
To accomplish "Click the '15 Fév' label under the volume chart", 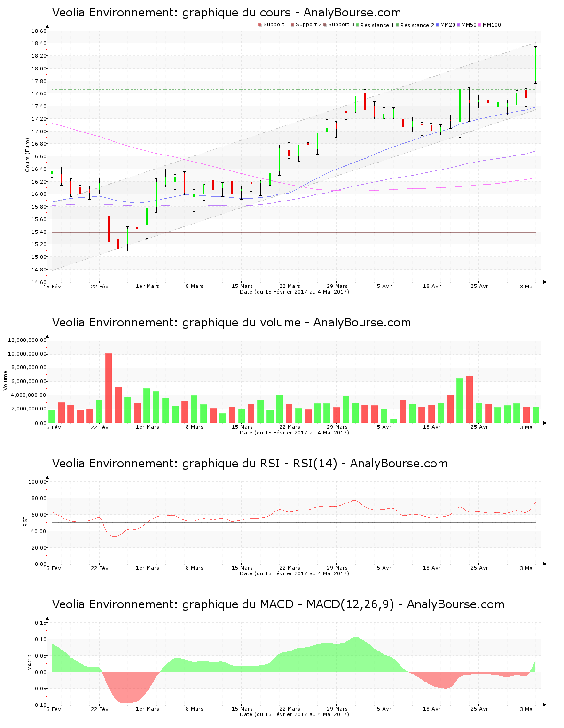I will click(52, 427).
